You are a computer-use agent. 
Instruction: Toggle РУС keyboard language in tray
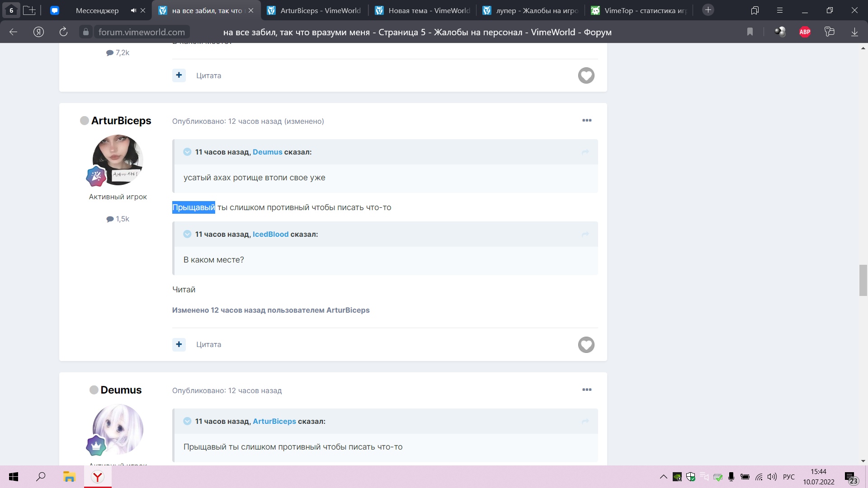tap(788, 477)
